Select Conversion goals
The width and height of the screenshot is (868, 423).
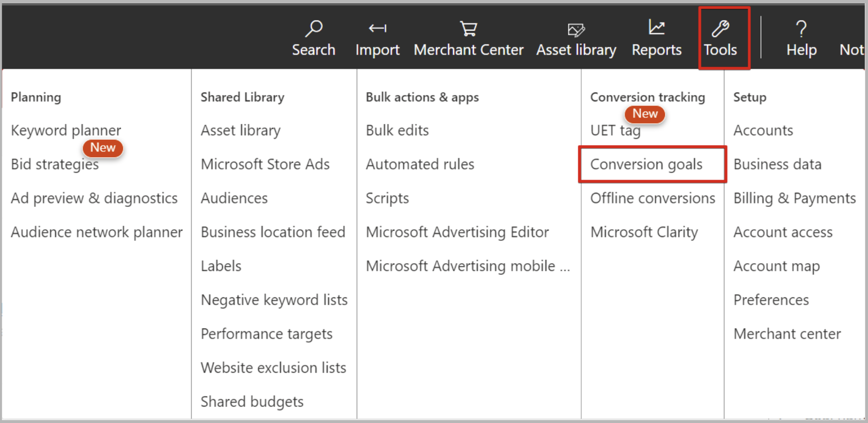(646, 164)
